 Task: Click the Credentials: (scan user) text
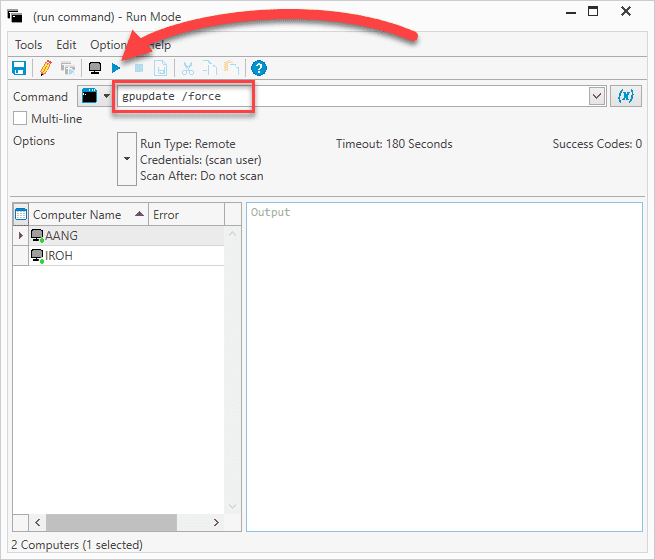[x=201, y=160]
